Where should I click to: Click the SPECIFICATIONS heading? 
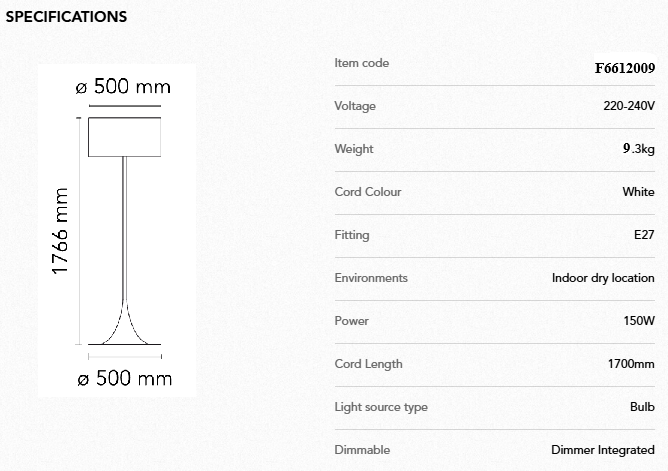click(66, 17)
